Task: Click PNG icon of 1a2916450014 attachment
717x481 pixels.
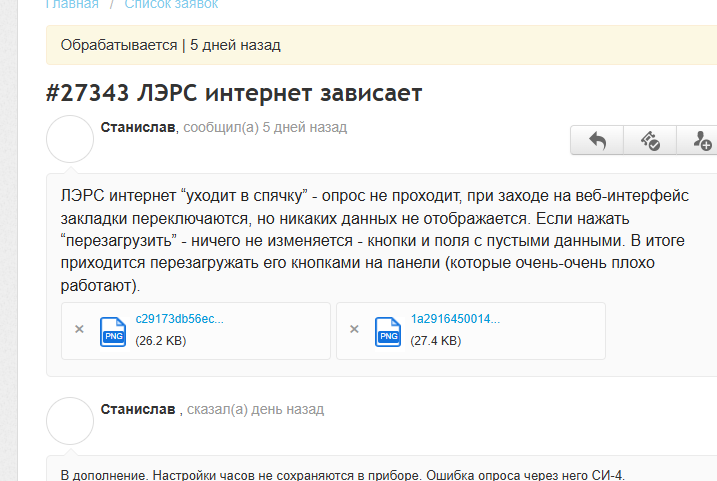Action: click(388, 330)
